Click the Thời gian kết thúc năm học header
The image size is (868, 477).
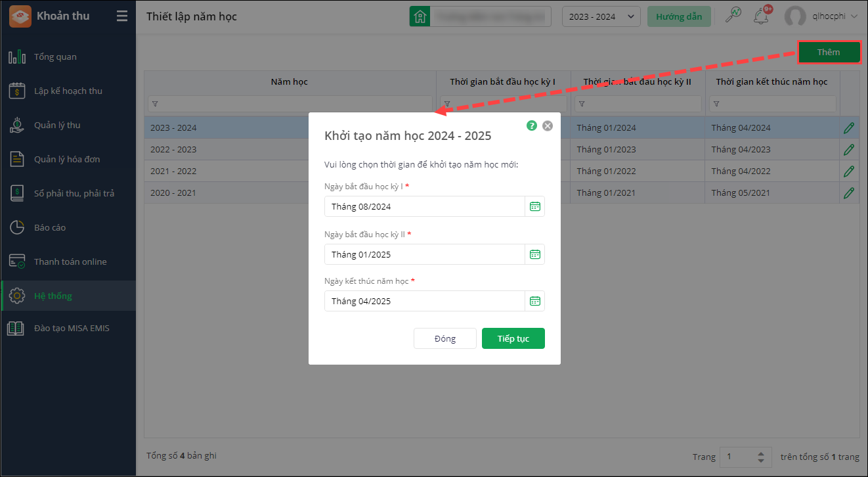[x=772, y=82]
